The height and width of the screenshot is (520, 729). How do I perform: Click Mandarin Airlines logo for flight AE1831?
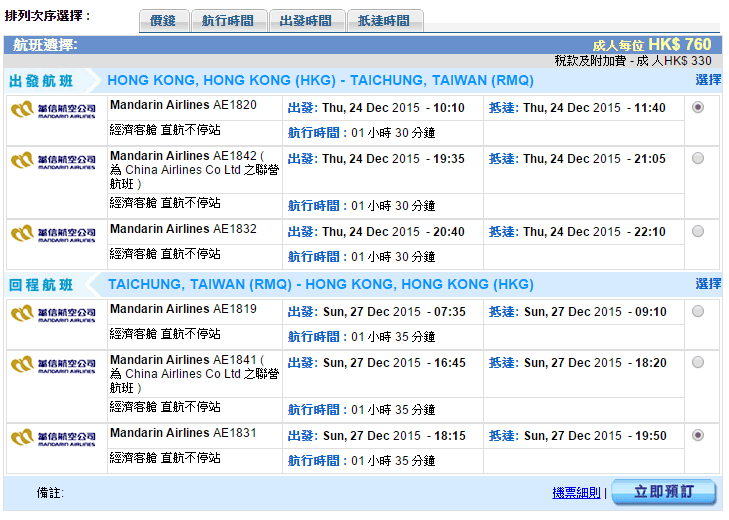[x=53, y=437]
